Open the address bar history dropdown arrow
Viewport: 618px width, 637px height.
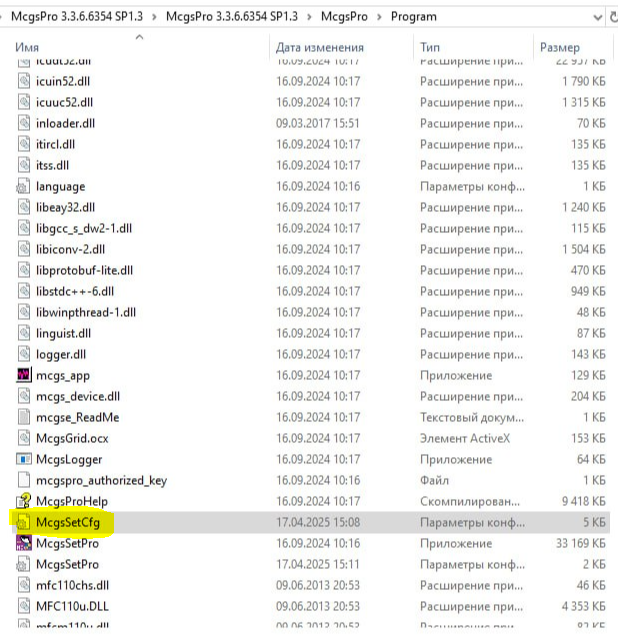[x=597, y=17]
